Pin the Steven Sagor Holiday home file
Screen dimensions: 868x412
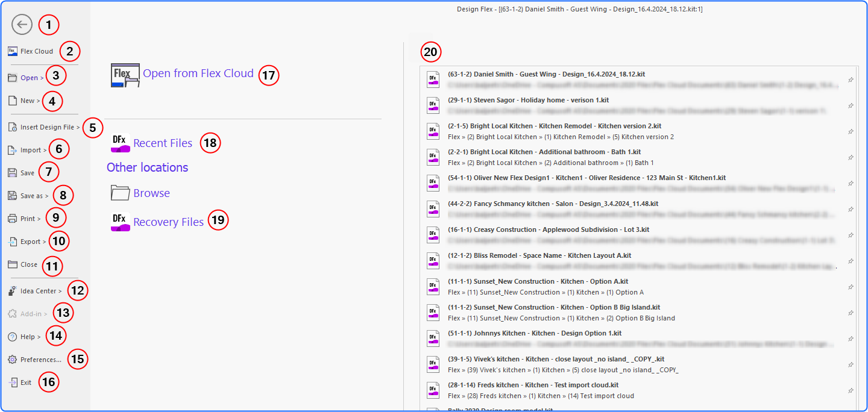coord(851,105)
